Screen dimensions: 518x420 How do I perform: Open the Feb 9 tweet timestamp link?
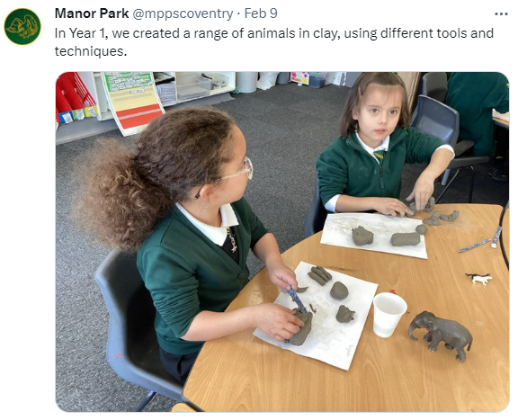point(261,13)
